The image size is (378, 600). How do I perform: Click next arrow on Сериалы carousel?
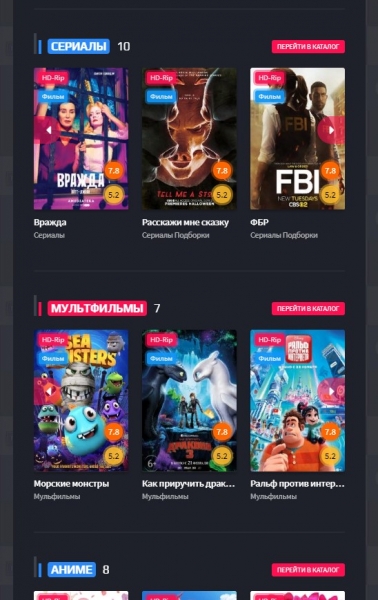pyautogui.click(x=331, y=130)
